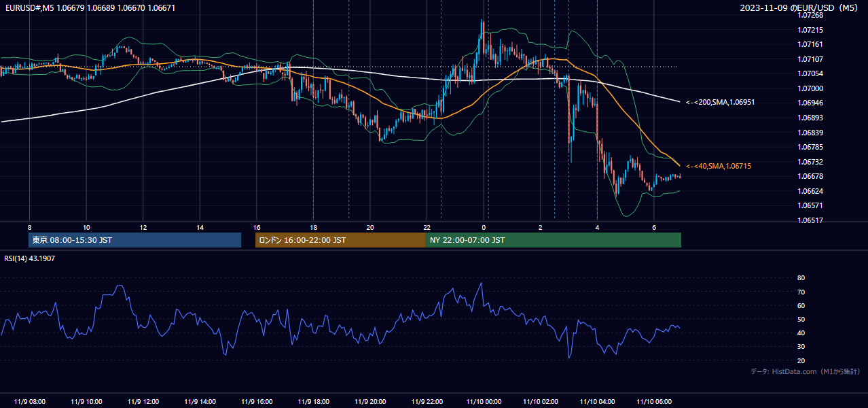868x408 pixels.
Task: Click the 11/9 14:00 date label
Action: pyautogui.click(x=200, y=402)
